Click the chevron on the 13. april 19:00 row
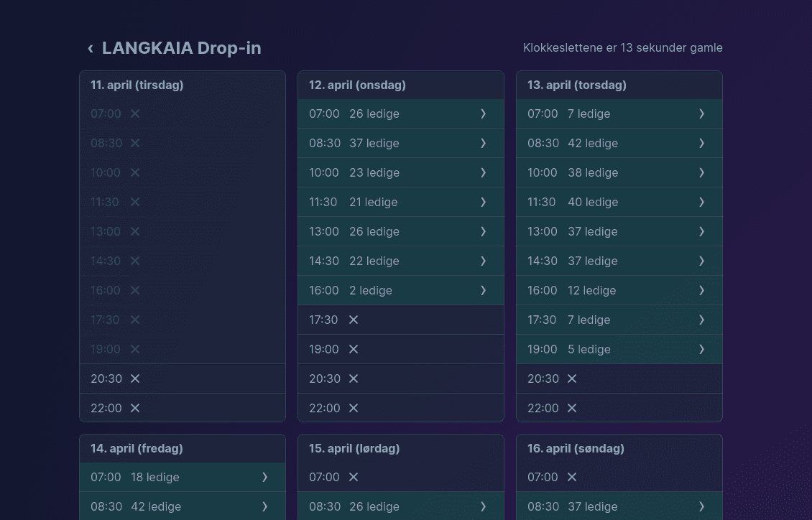Image resolution: width=812 pixels, height=520 pixels. (x=701, y=350)
